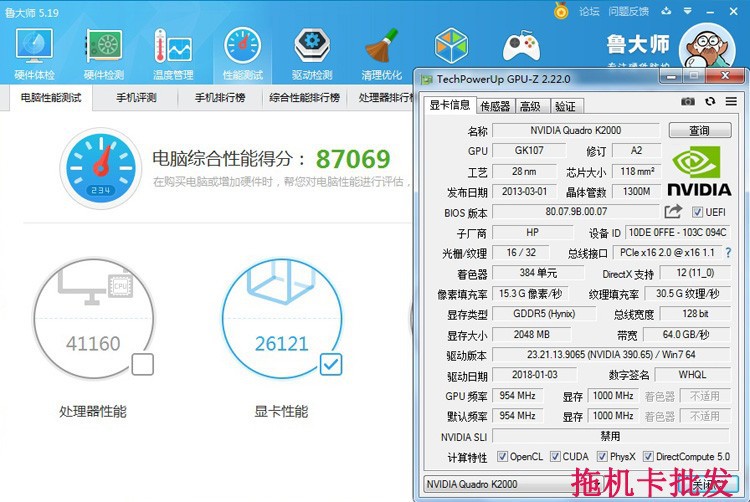Image resolution: width=750 pixels, height=502 pixels.
Task: Open GPU-Z hamburger menu
Action: tap(731, 101)
